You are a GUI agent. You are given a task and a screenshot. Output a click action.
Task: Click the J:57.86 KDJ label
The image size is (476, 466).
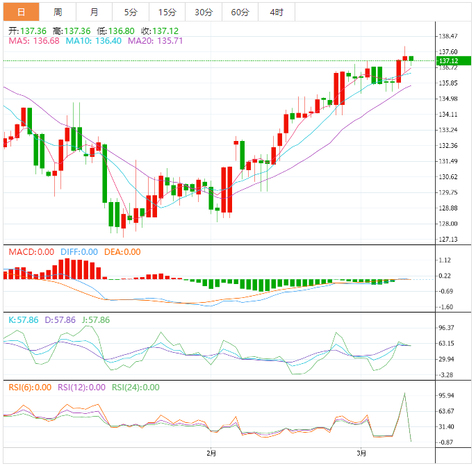point(96,319)
